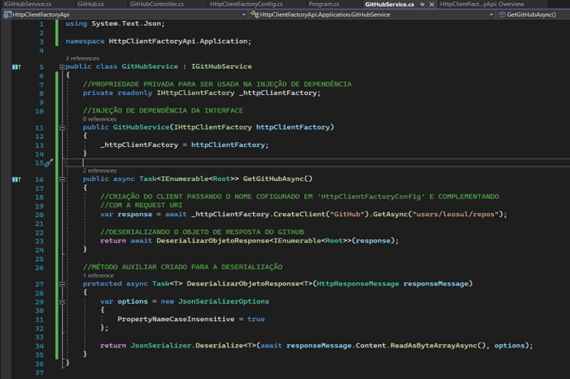Click the 'PROPRIEDADE PRIVADA' comment on line 7
The height and width of the screenshot is (379, 570).
(x=217, y=84)
